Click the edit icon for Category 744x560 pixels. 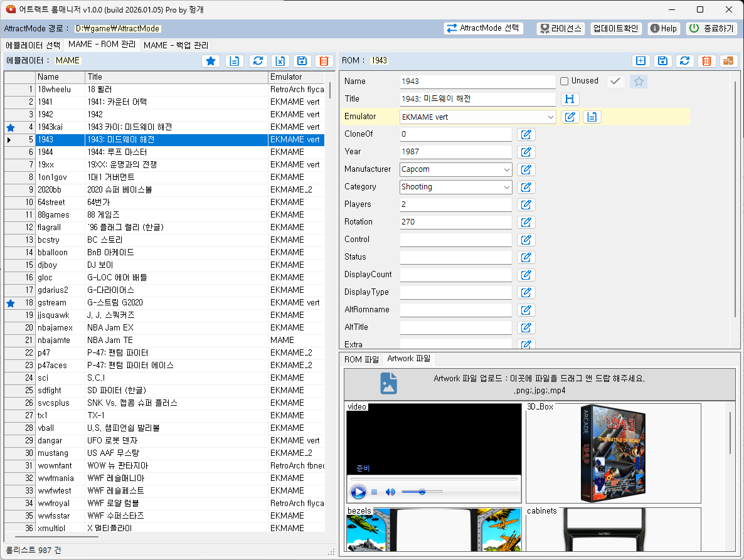click(x=526, y=187)
